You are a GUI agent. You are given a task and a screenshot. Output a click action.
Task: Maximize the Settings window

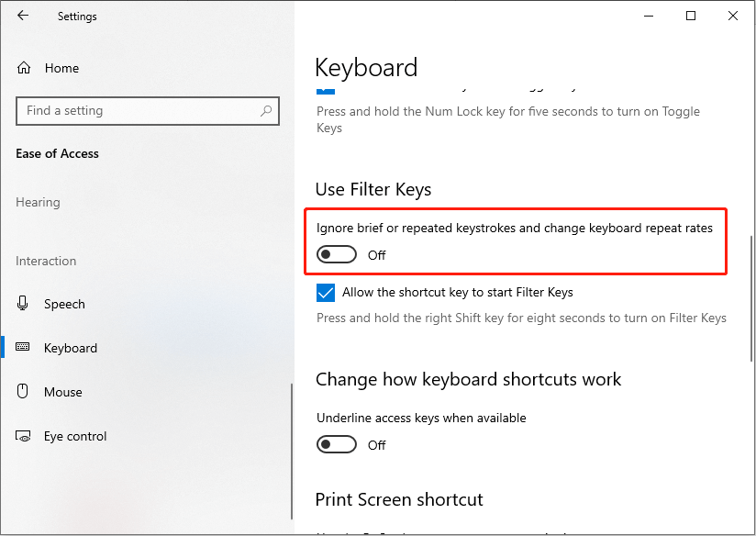(x=691, y=16)
